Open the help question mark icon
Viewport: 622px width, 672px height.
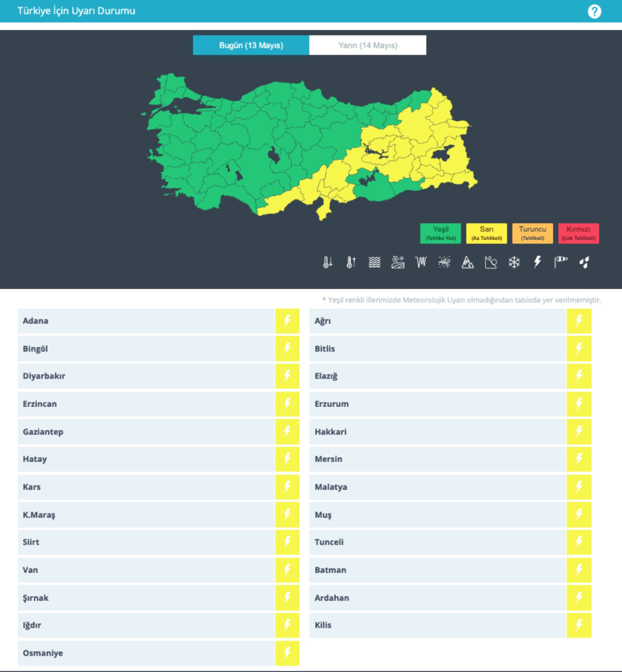(594, 12)
